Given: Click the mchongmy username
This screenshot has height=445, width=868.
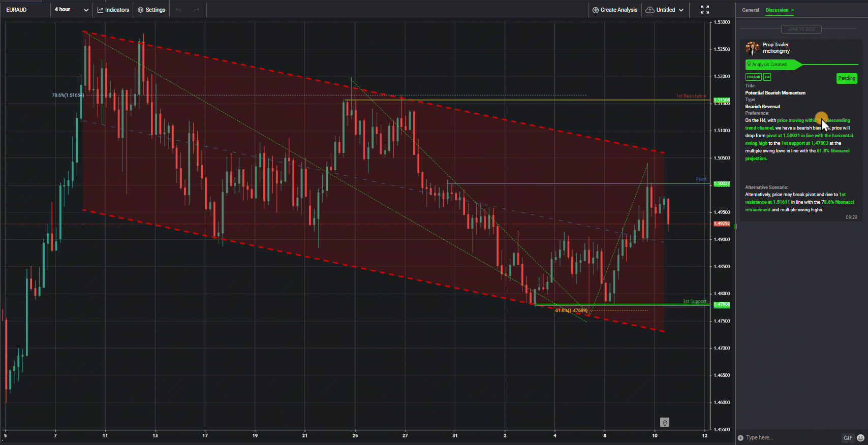Looking at the screenshot, I should coord(776,51).
